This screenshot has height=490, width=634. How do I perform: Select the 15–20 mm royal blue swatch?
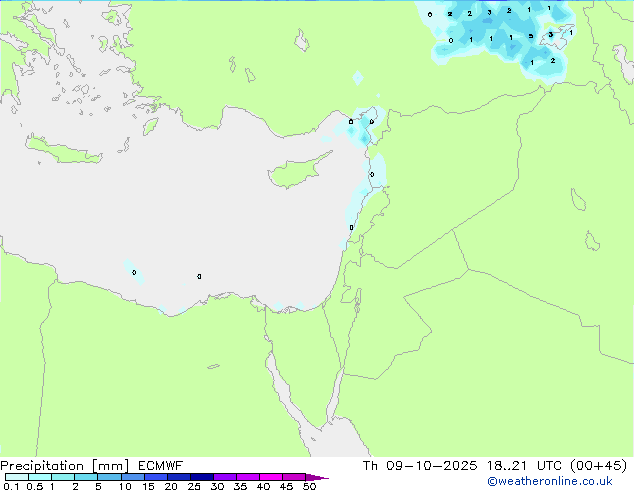pyautogui.click(x=155, y=477)
